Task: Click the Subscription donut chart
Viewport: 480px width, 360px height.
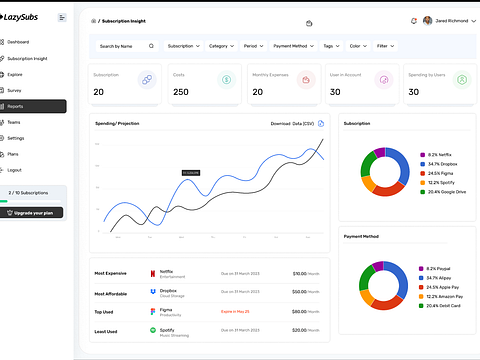Action: tap(385, 172)
